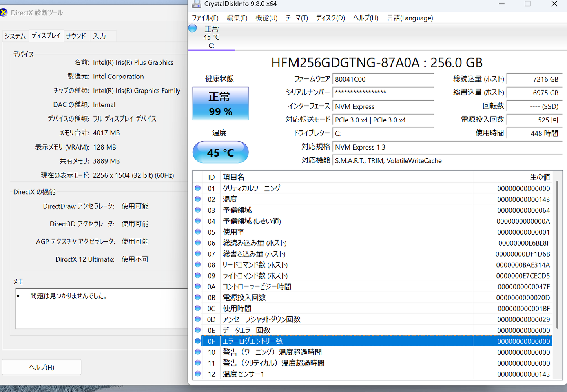Click status orb for ライトコマンド数 row

pos(198,275)
